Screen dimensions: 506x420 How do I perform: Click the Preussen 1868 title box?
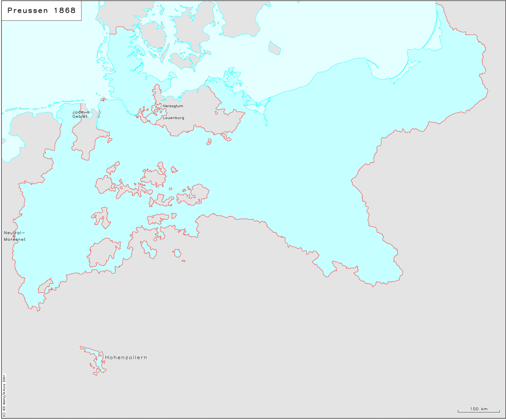point(42,11)
